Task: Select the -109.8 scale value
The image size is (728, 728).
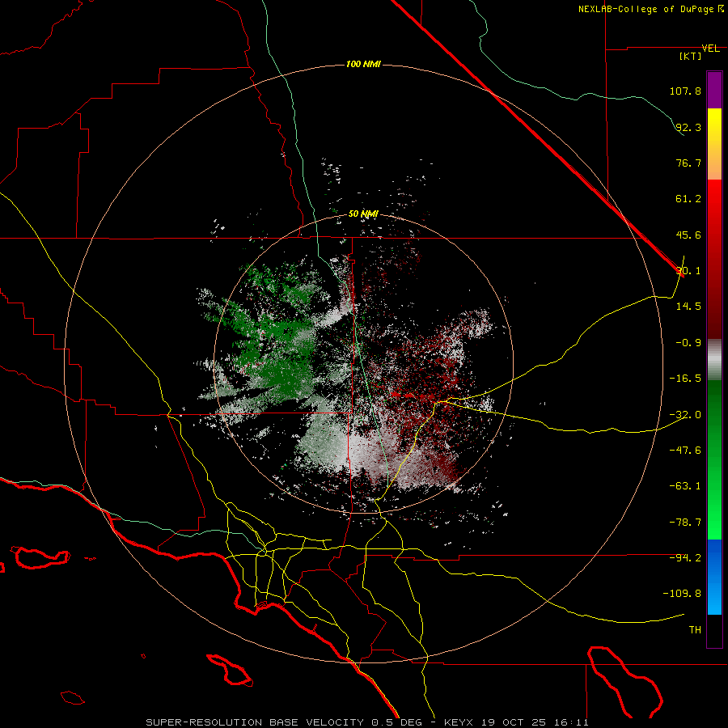Action: pos(682,594)
